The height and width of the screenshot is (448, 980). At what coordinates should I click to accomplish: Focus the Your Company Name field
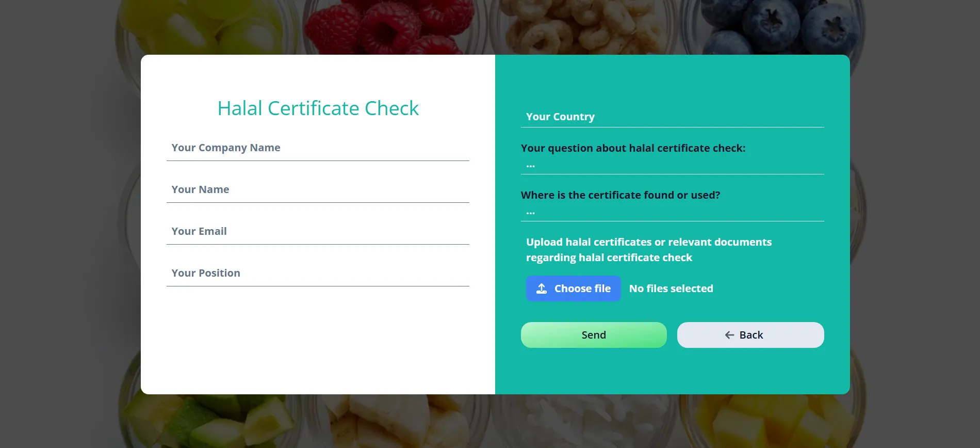point(318,148)
